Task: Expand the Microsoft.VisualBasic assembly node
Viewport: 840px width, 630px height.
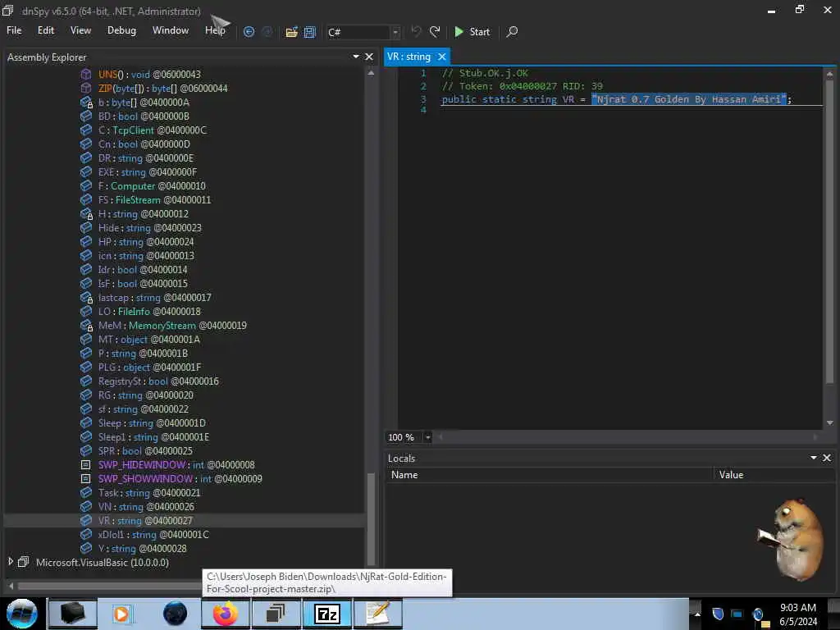Action: click(10, 562)
